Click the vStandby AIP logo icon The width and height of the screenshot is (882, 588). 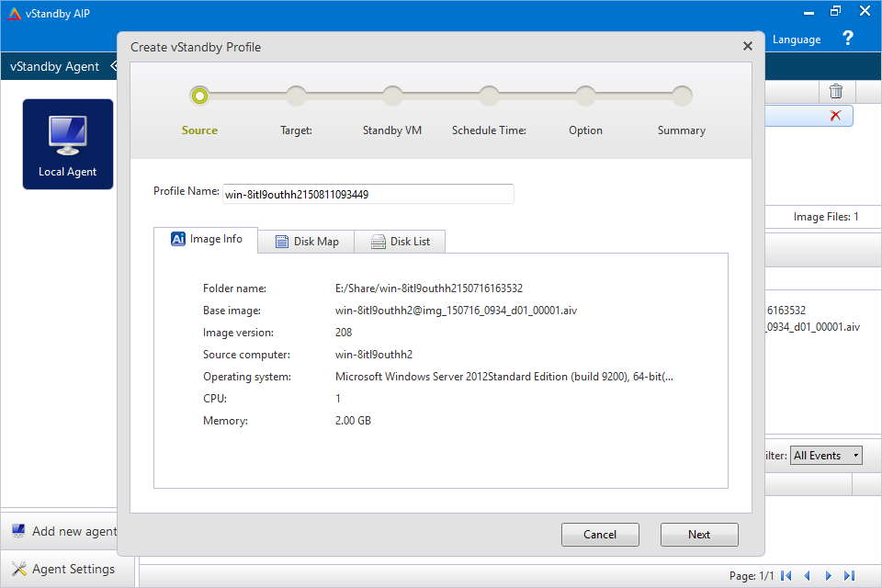click(12, 13)
